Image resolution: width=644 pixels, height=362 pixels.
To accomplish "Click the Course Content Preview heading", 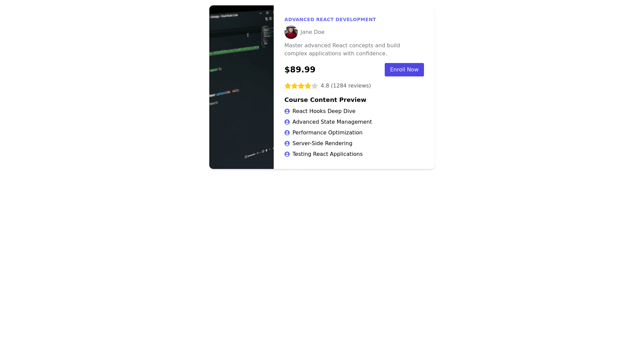I will tap(325, 100).
